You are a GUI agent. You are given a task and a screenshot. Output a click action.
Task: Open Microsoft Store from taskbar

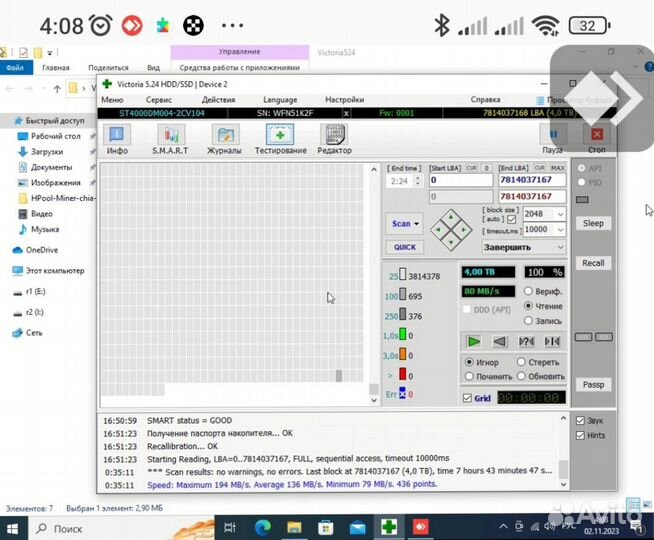pyautogui.click(x=326, y=528)
